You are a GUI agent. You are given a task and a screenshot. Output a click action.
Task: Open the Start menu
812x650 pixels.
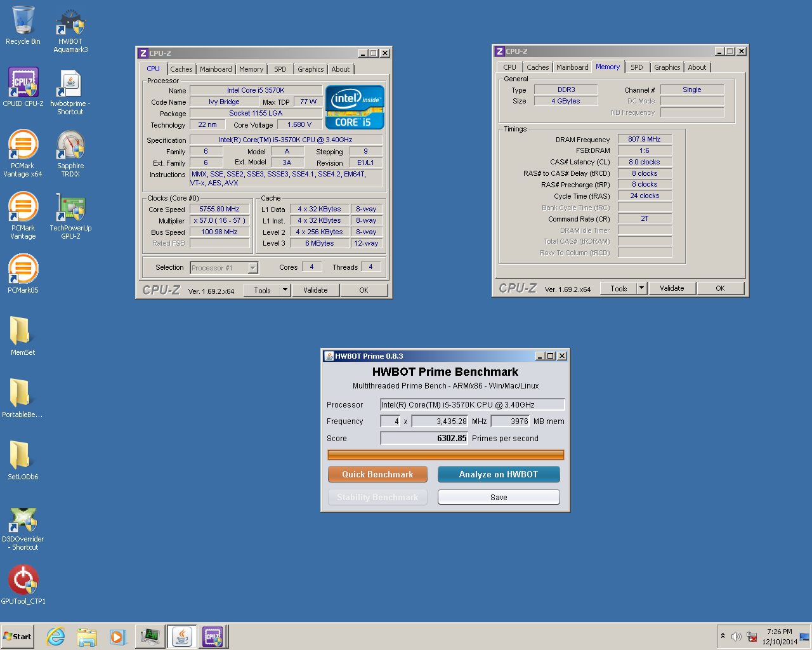coord(17,637)
